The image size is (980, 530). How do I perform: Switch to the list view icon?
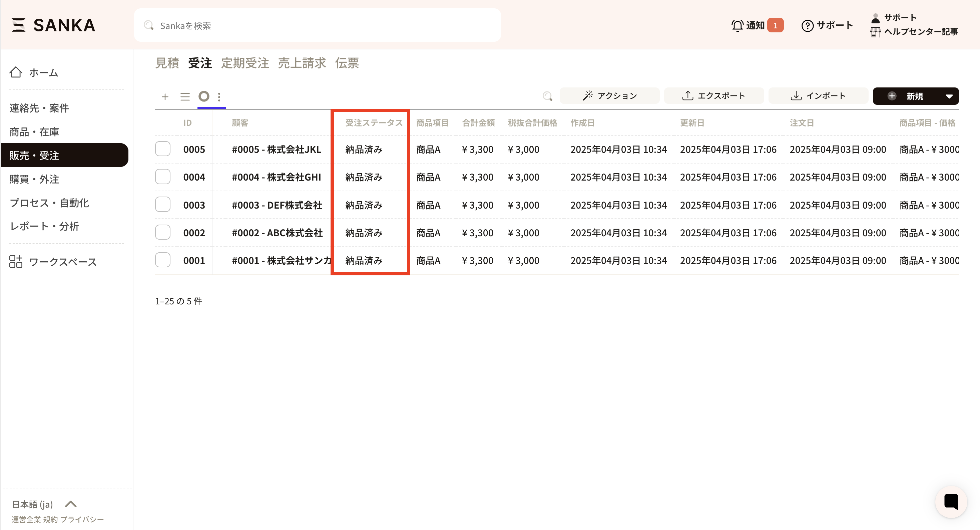[185, 97]
